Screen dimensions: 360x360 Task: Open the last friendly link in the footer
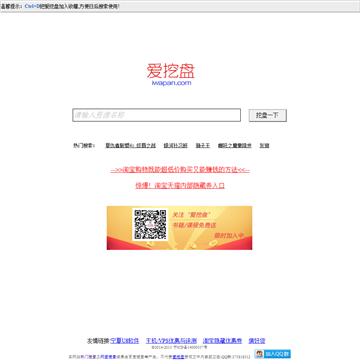click(x=257, y=341)
